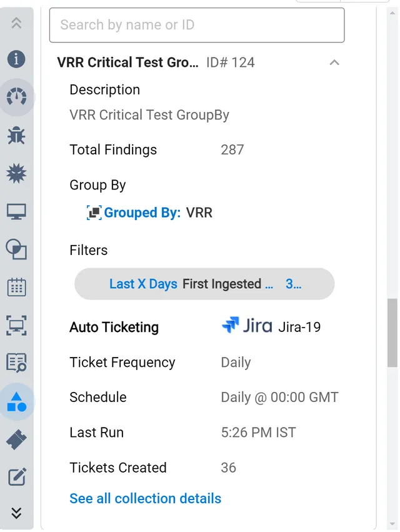Open the info icon in sidebar

[x=16, y=59]
